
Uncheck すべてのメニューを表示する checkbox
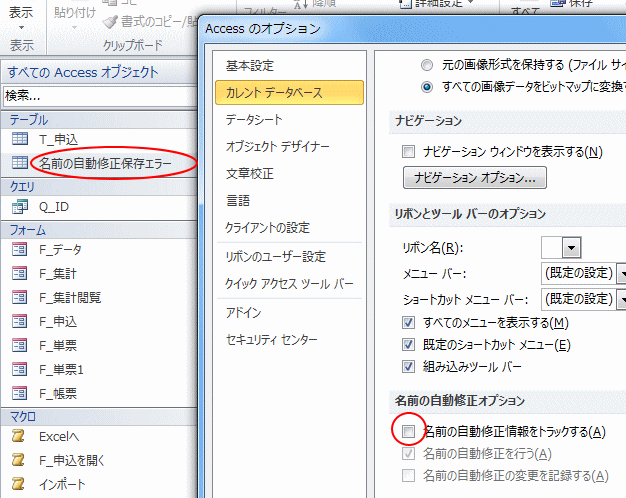408,323
